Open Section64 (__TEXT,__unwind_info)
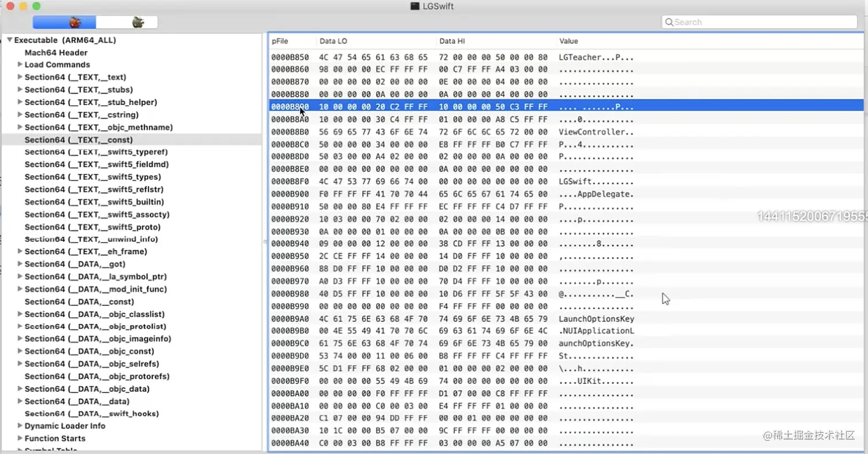Image resolution: width=868 pixels, height=454 pixels. (x=91, y=239)
